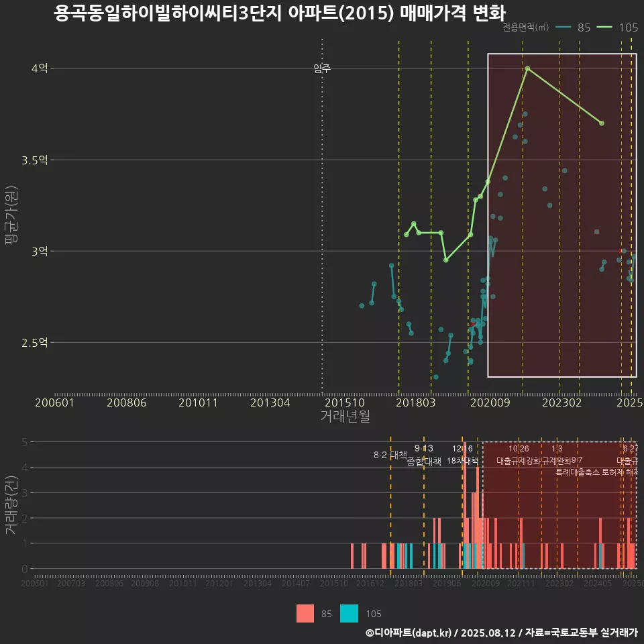Click 201304 on the price chart x-axis
The image size is (644, 644).
click(270, 402)
